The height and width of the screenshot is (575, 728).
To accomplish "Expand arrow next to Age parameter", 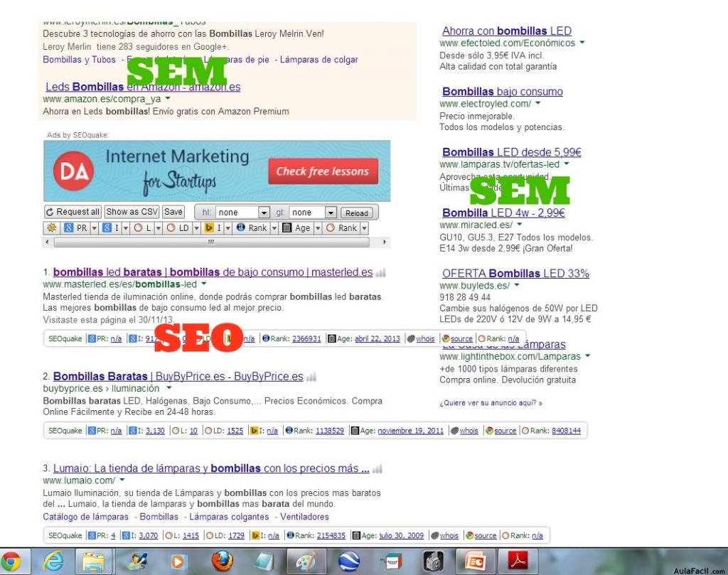I will point(318,228).
